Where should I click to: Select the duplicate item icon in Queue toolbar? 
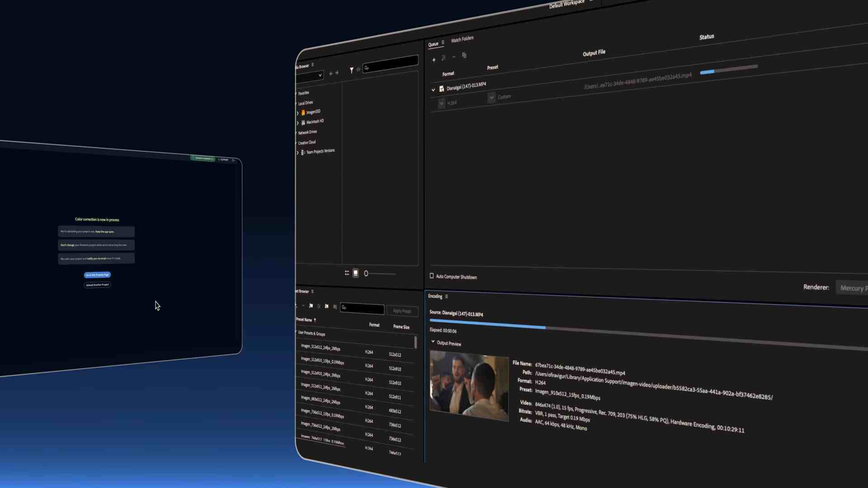click(x=464, y=55)
